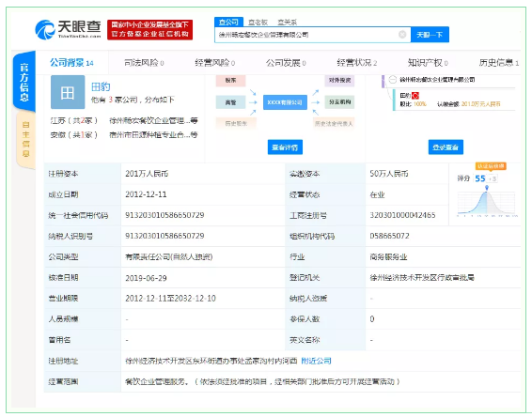This screenshot has height=417, width=532.
Task: Click the 100% shareholding ratio value
Action: coord(420,104)
